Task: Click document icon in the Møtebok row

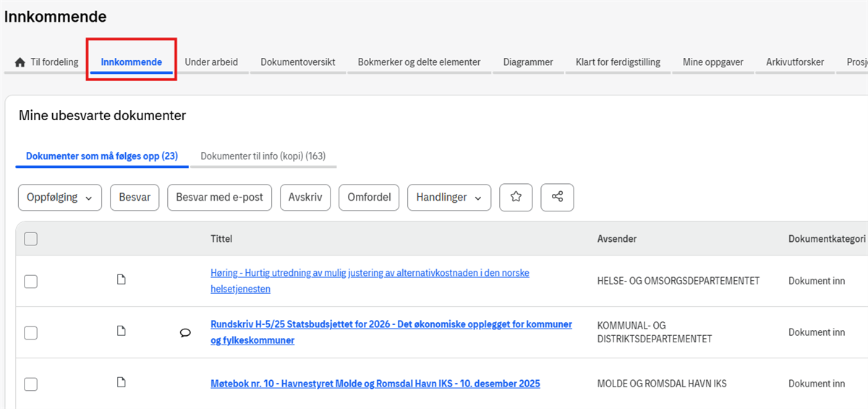Action: (122, 383)
